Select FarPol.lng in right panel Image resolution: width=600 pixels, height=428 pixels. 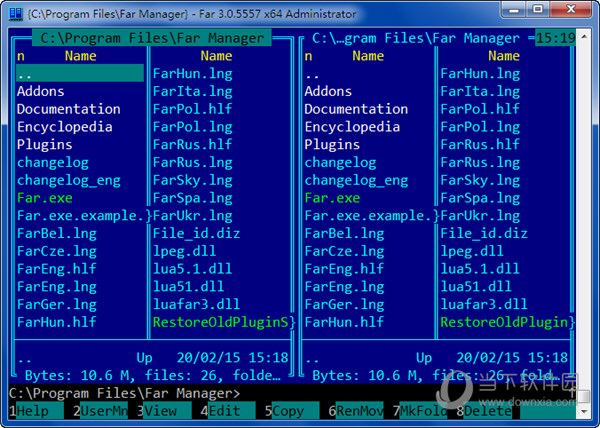click(x=480, y=127)
